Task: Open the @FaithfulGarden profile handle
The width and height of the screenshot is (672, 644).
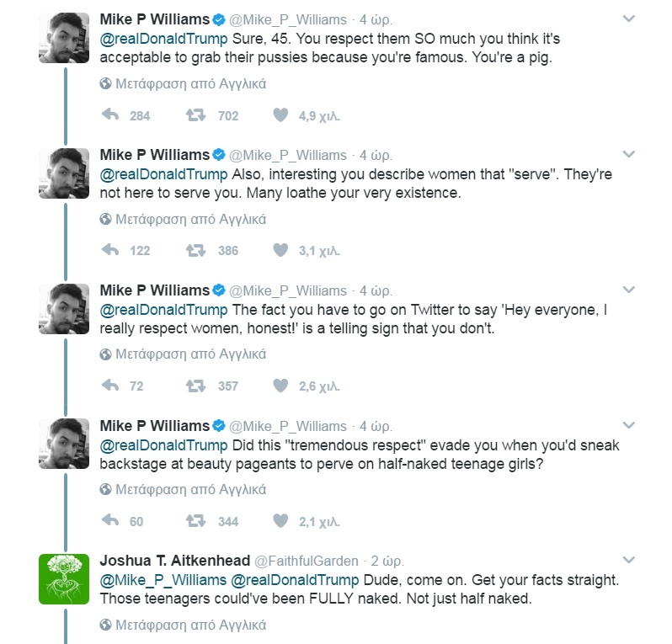Action: click(x=306, y=561)
